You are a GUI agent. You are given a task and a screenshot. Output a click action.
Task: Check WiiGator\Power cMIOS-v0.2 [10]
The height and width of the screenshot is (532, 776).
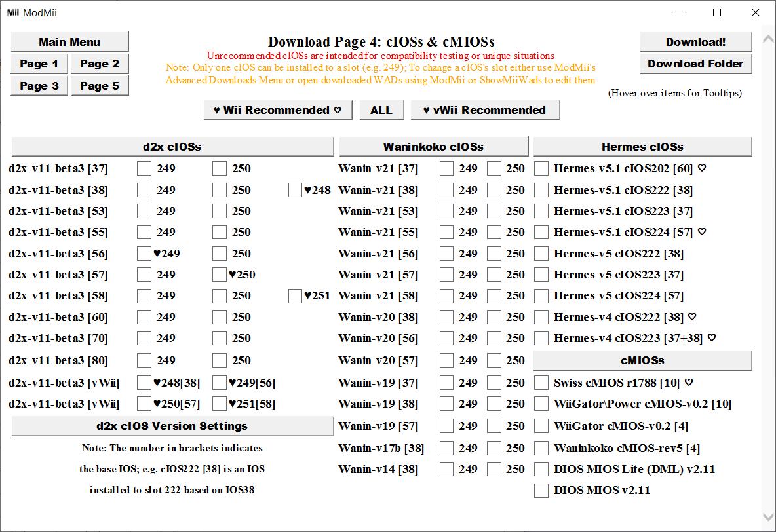[x=541, y=404]
